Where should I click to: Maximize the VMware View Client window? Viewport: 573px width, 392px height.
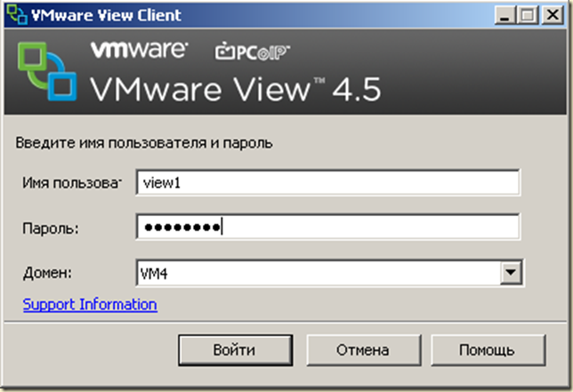[x=528, y=15]
